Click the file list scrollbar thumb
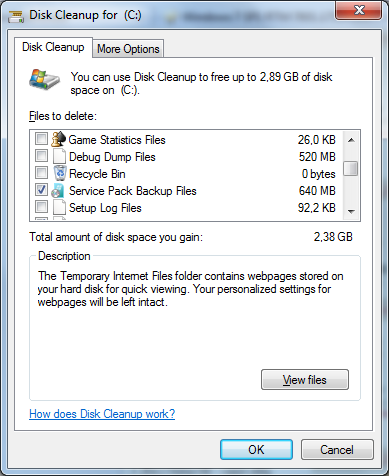The width and height of the screenshot is (390, 476). pos(351,168)
